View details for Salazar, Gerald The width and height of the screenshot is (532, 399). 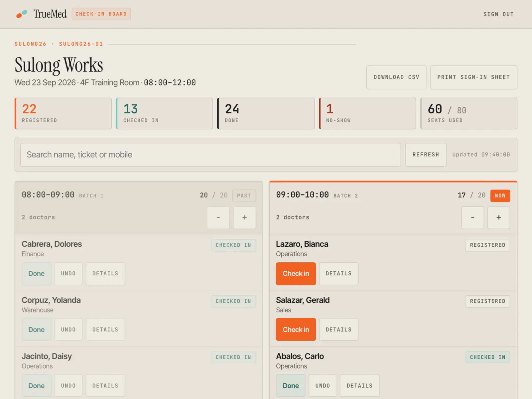pyautogui.click(x=338, y=330)
